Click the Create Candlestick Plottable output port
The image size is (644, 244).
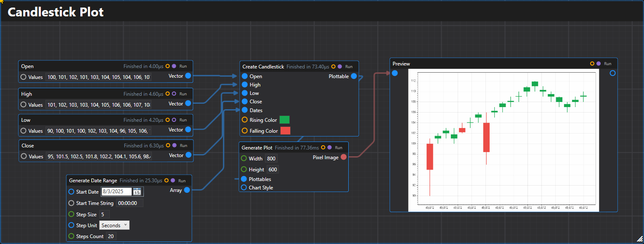pyautogui.click(x=354, y=76)
